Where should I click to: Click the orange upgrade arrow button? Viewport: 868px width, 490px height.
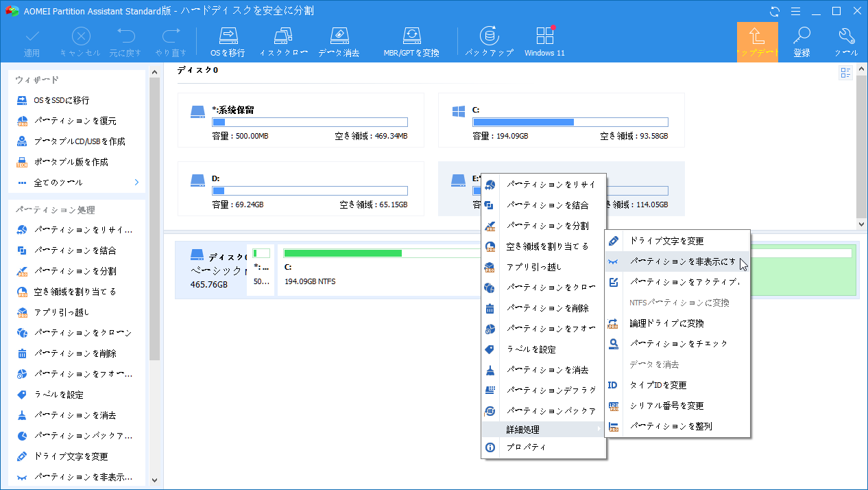coord(757,42)
